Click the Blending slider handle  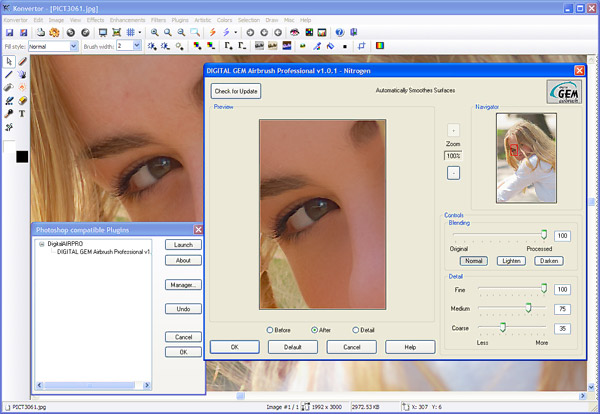pyautogui.click(x=543, y=235)
